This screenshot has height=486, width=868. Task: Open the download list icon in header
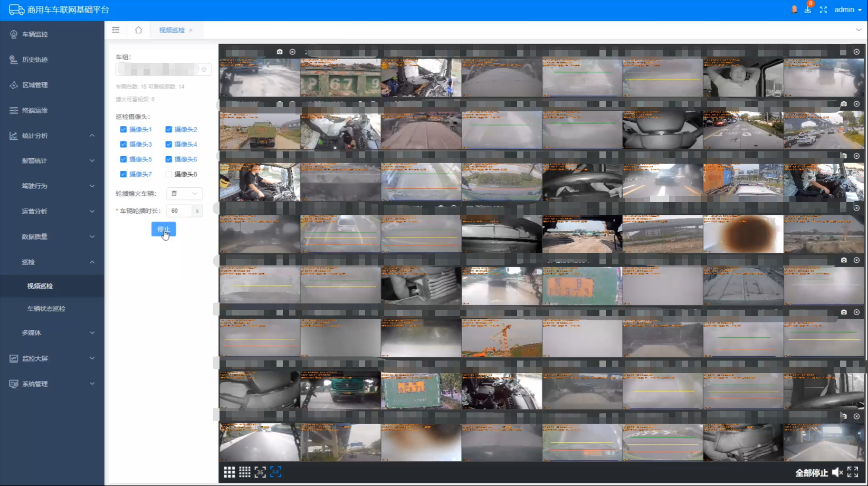pos(807,9)
